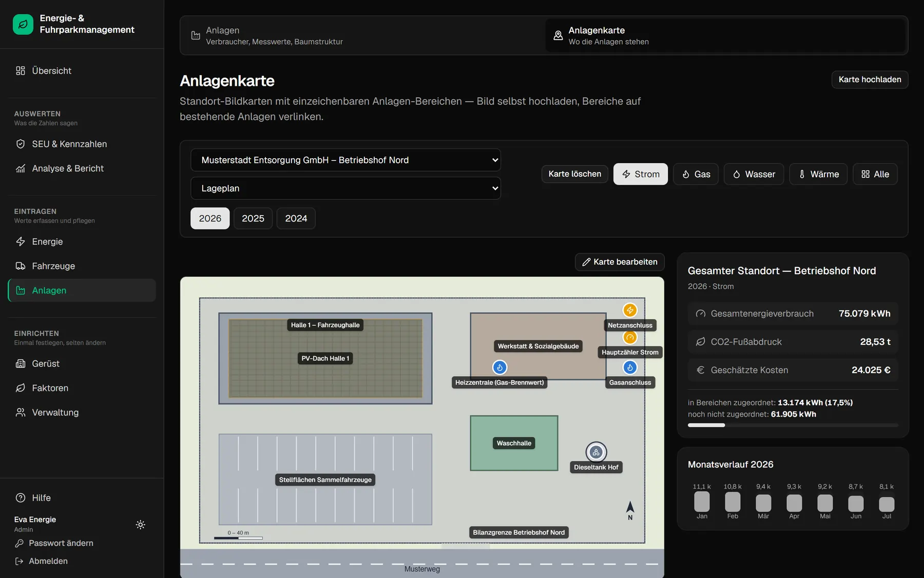The height and width of the screenshot is (578, 924).
Task: Click the Heizzentrale flame marker on map
Action: point(499,367)
